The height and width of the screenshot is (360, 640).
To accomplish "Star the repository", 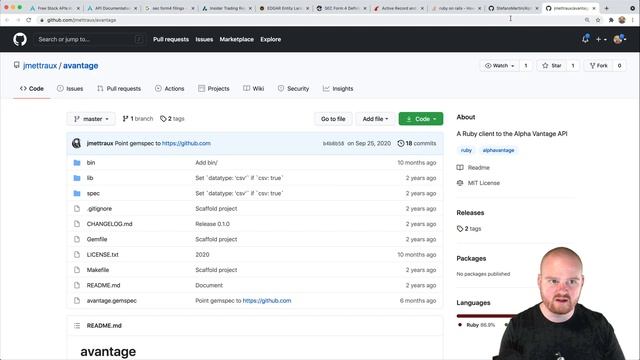I will pos(552,66).
